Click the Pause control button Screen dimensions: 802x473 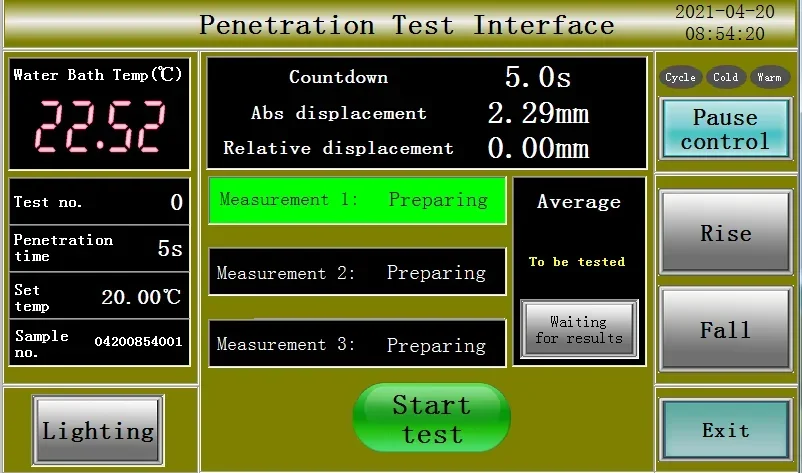point(725,129)
